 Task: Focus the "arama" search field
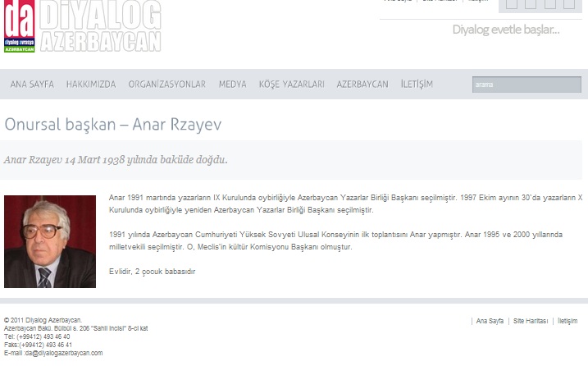click(526, 85)
